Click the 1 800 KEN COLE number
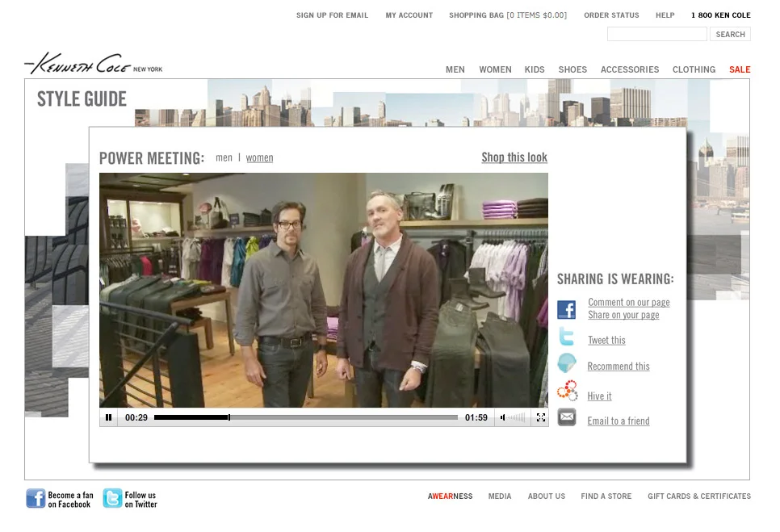 point(721,15)
